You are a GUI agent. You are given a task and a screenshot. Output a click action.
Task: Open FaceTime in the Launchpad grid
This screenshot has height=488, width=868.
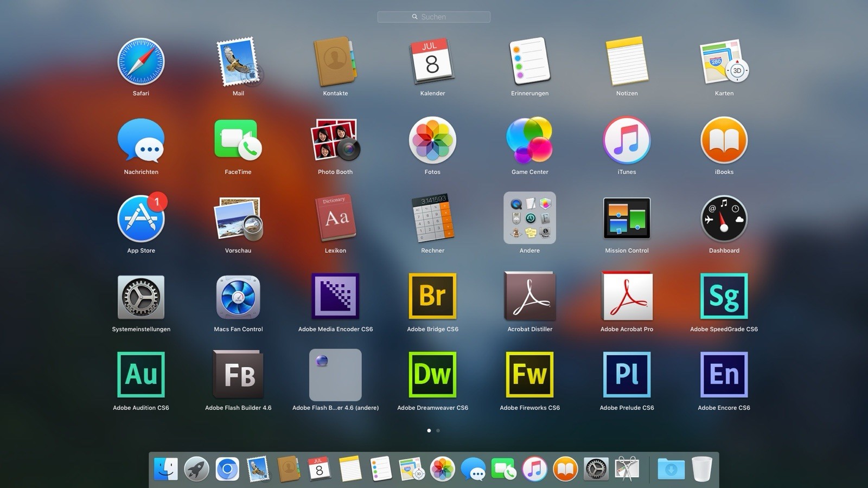[x=238, y=140]
